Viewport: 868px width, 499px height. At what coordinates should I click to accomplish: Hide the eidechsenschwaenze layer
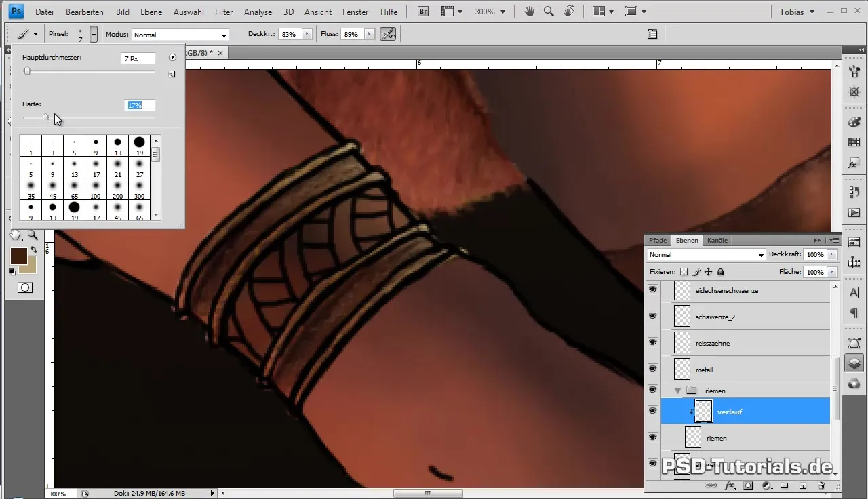(653, 290)
